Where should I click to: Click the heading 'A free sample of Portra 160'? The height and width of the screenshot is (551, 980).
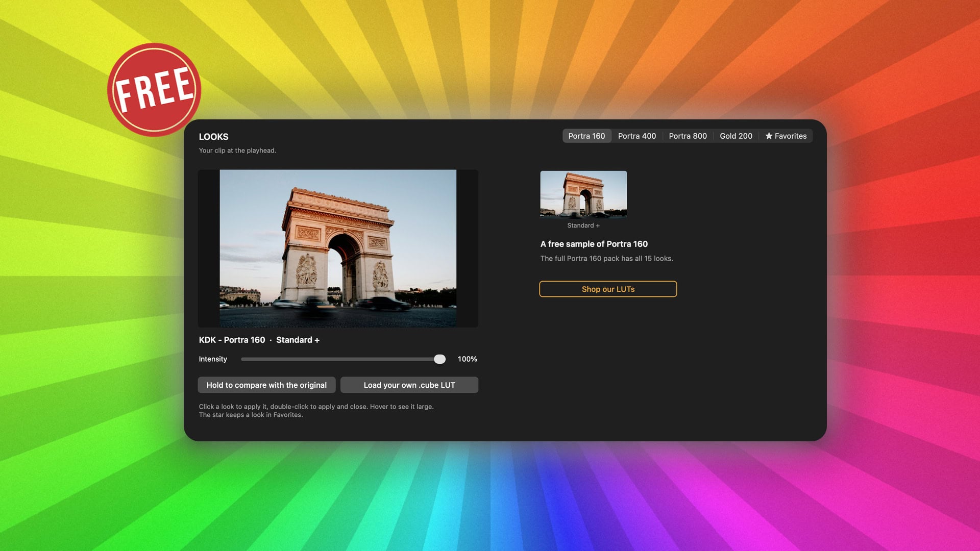594,244
